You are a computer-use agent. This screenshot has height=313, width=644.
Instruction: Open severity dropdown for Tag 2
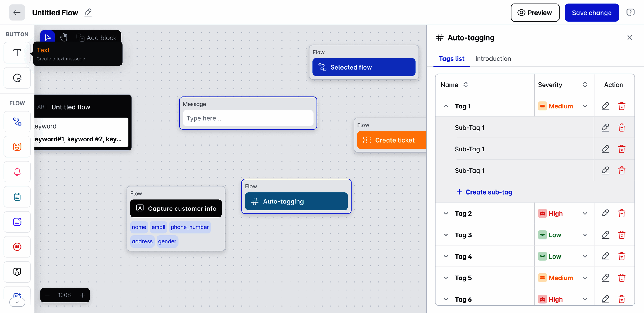tap(585, 214)
